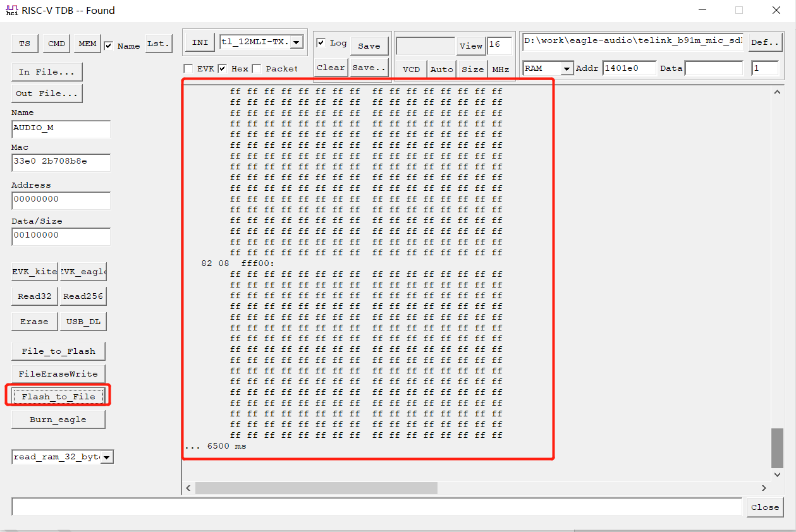Image resolution: width=796 pixels, height=532 pixels.
Task: Click the horizontal log scrollbar
Action: 316,488
